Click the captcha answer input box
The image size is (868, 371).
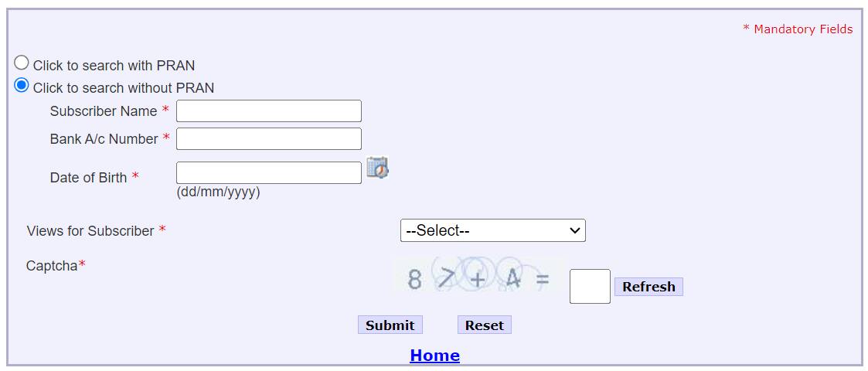(x=590, y=287)
